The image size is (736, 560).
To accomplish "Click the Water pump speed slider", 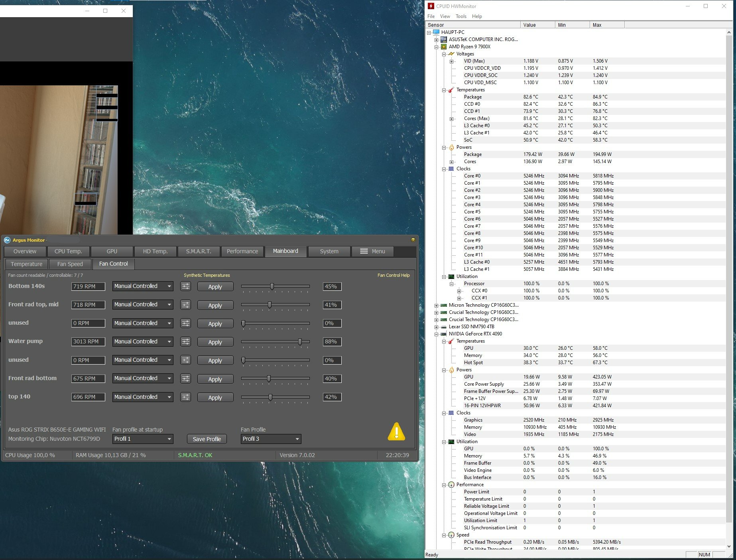I will point(275,342).
